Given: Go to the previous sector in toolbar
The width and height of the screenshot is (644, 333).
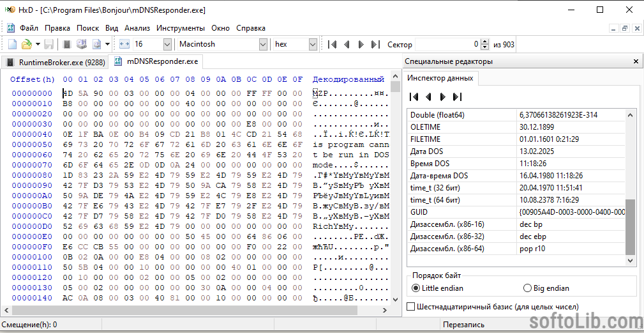Looking at the screenshot, I should coord(346,44).
